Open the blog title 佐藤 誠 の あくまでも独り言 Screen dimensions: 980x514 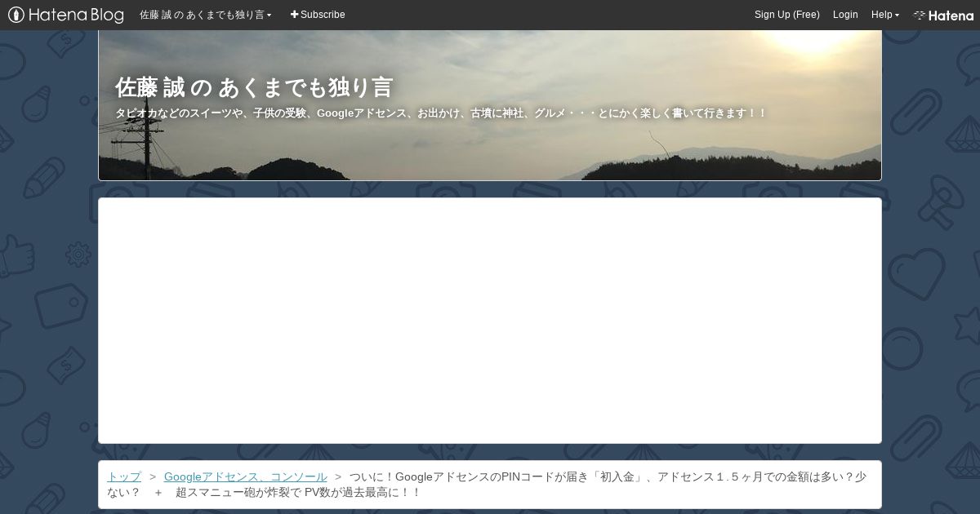(254, 87)
